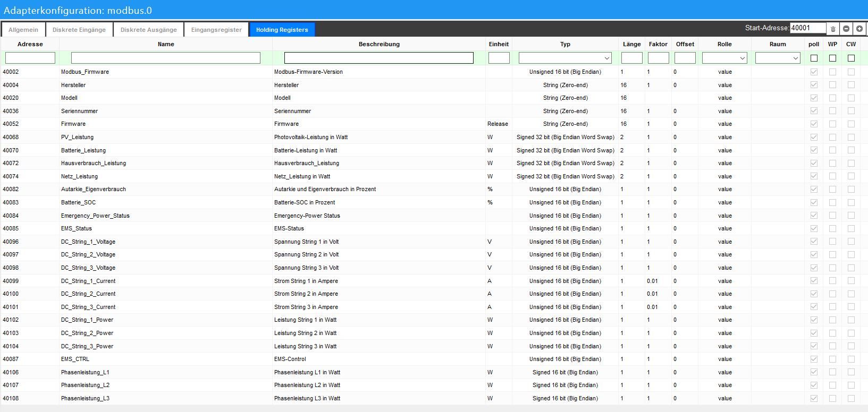Click the Name column header
868x412 pixels.
(166, 44)
